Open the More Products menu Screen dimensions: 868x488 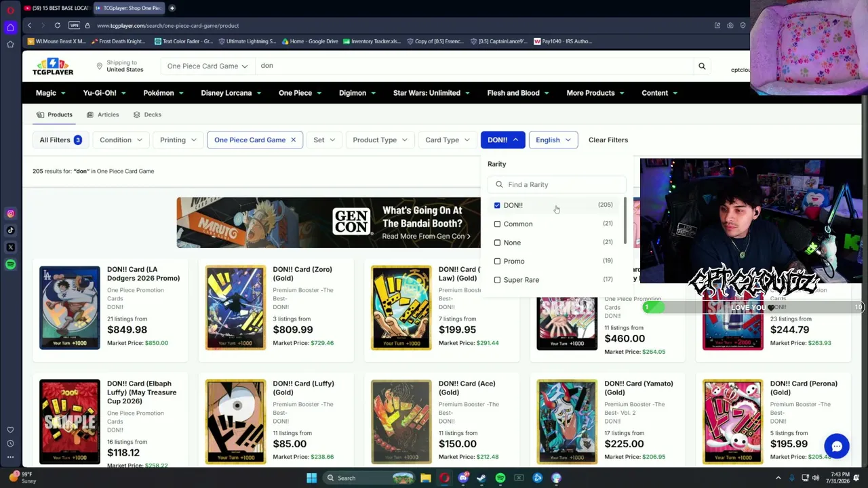click(x=595, y=93)
